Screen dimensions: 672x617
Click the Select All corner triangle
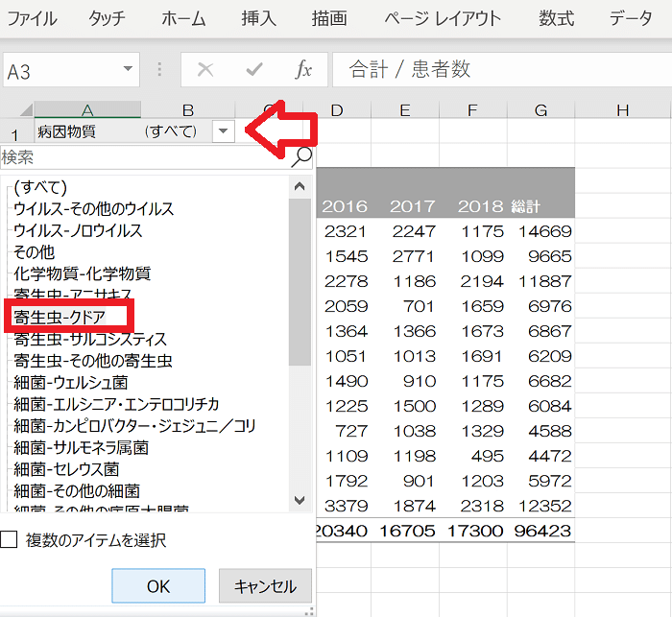(26, 110)
